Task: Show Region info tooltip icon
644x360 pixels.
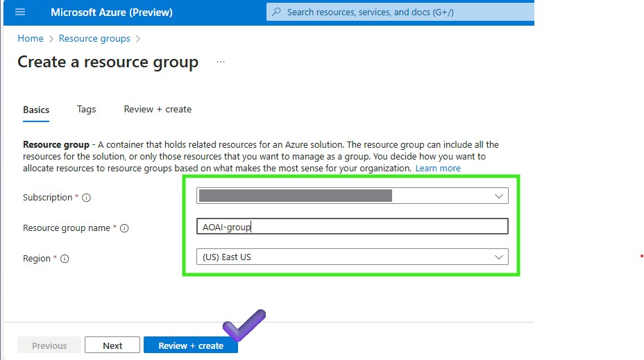Action: (65, 259)
